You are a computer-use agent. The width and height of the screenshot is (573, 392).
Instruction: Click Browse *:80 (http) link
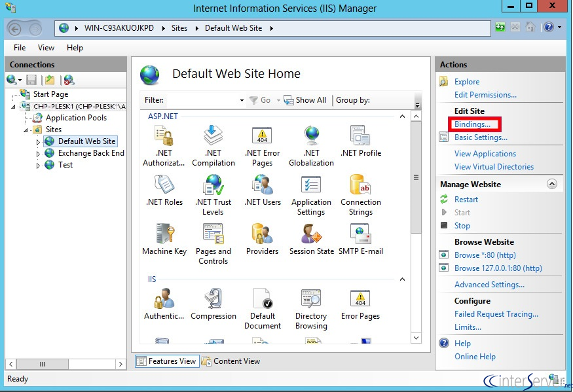485,255
